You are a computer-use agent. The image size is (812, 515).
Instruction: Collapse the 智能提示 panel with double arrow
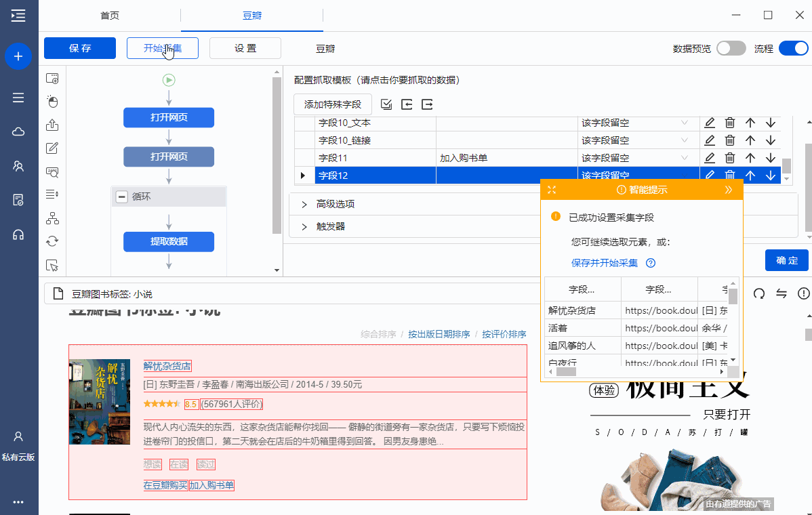(729, 190)
